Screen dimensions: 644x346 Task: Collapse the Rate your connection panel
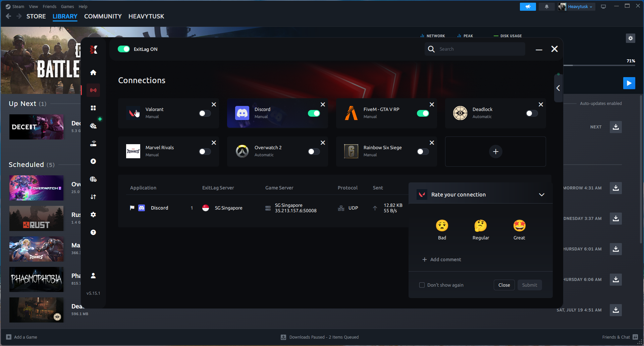coord(541,195)
